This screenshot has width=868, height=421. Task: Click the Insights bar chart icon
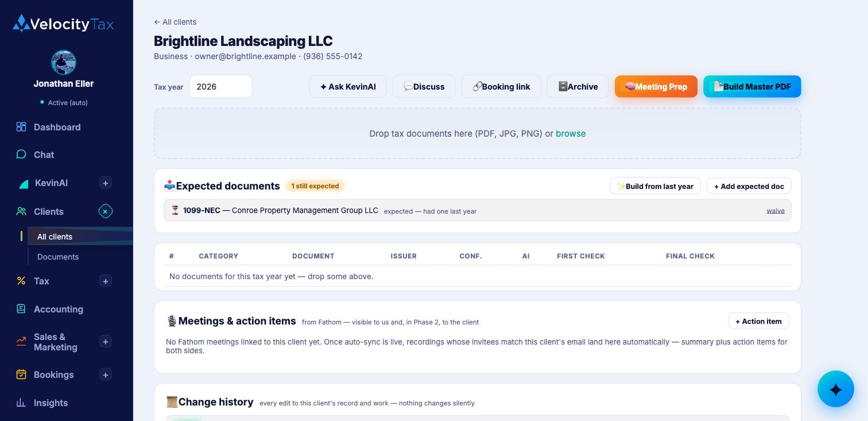tap(21, 403)
